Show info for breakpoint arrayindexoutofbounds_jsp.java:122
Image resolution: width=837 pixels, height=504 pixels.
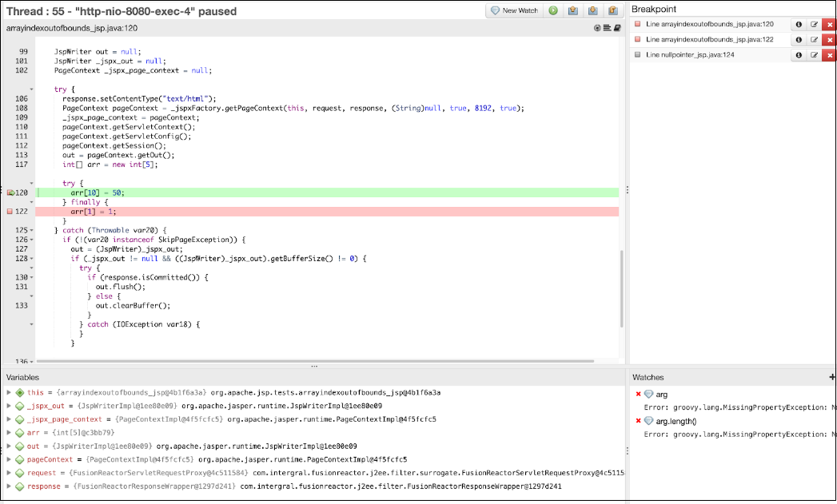pyautogui.click(x=799, y=39)
